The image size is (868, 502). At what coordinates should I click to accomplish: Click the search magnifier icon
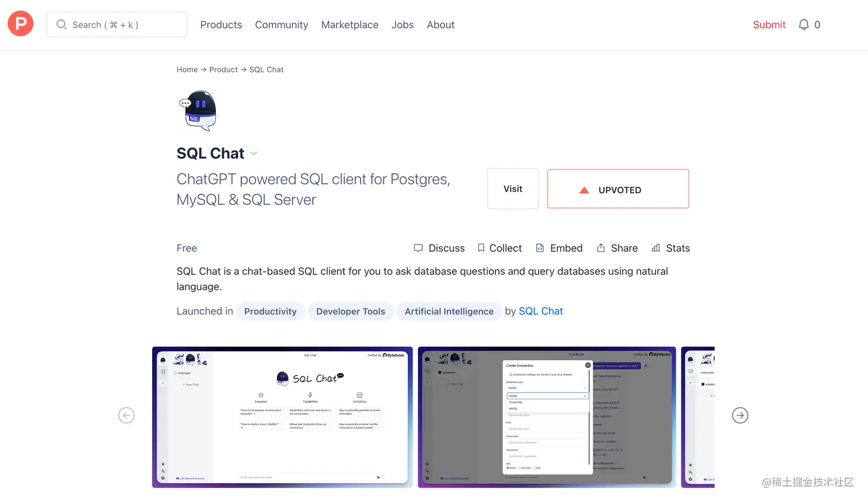pos(61,25)
